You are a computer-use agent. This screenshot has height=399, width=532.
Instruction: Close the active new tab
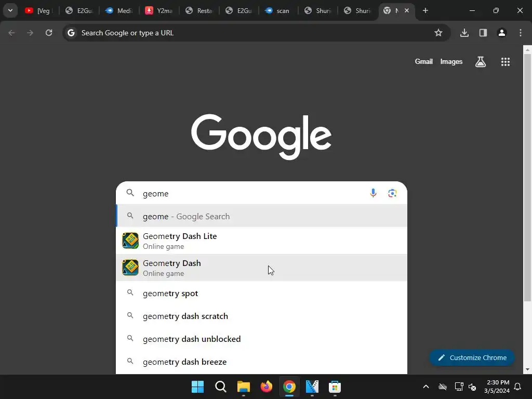point(406,10)
